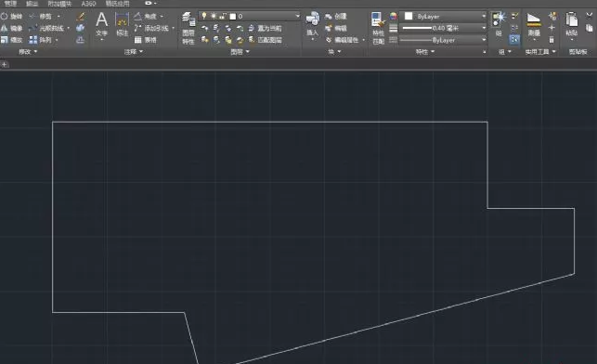
Task: Select the polyline's top horizontal edge
Action: coord(270,122)
